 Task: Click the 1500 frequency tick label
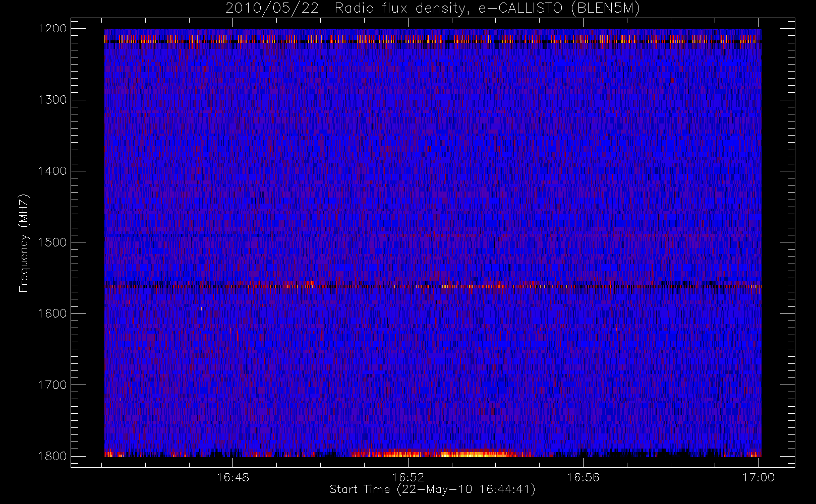[x=53, y=242]
